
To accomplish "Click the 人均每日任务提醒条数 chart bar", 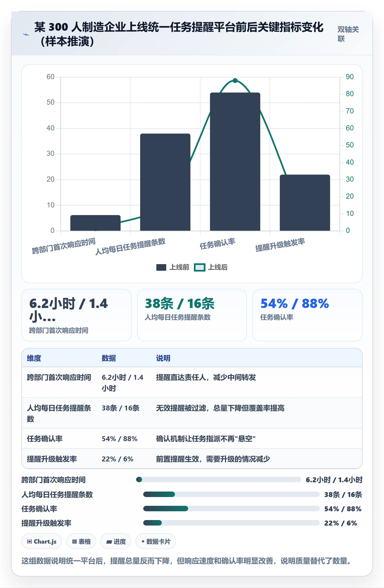I will tap(165, 182).
